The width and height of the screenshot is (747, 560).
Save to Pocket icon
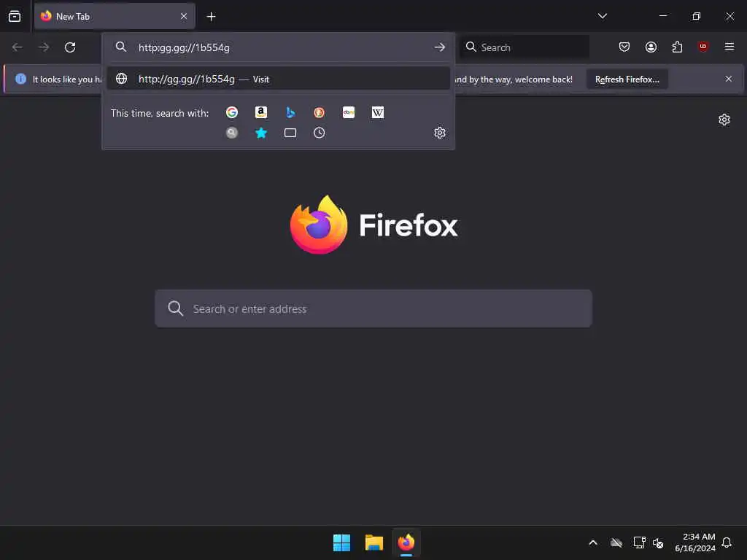coord(624,47)
